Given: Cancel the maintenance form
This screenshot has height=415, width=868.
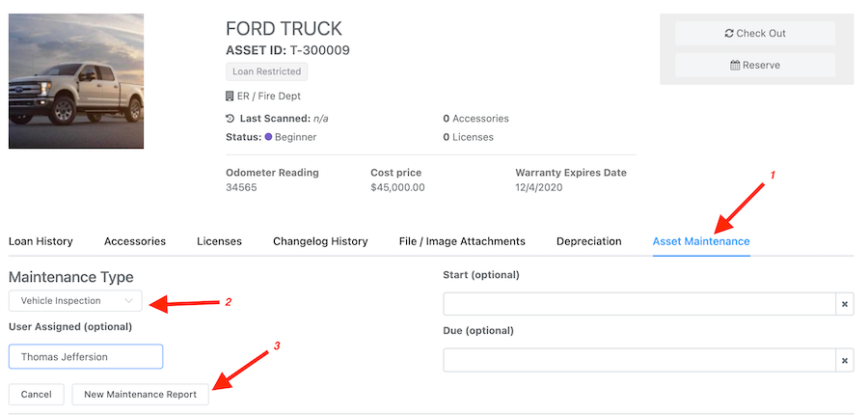Looking at the screenshot, I should click(x=37, y=394).
